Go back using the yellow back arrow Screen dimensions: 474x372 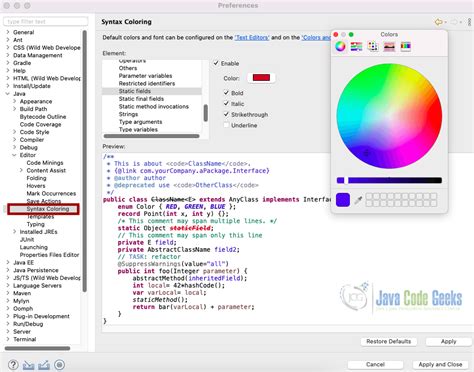tap(438, 22)
